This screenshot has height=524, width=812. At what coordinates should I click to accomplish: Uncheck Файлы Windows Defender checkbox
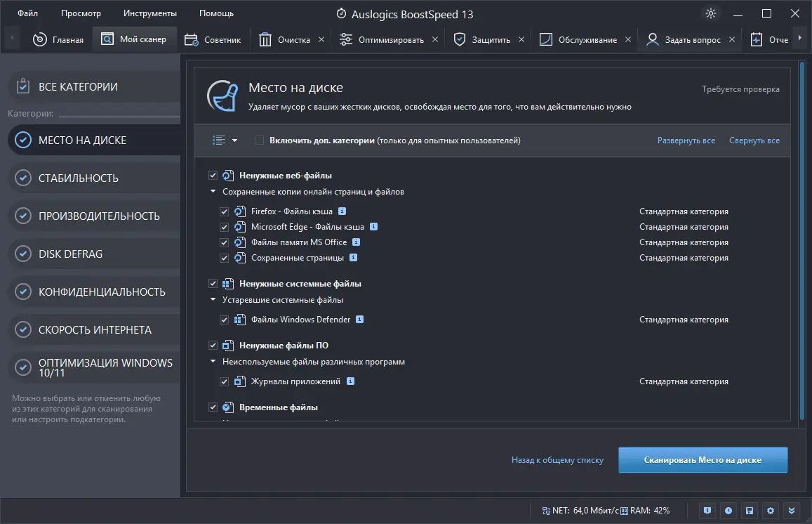[225, 320]
